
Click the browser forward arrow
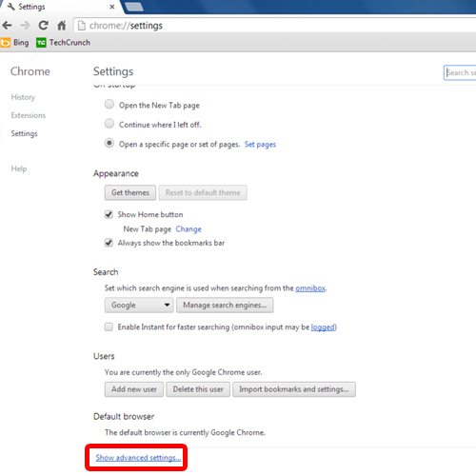(25, 26)
